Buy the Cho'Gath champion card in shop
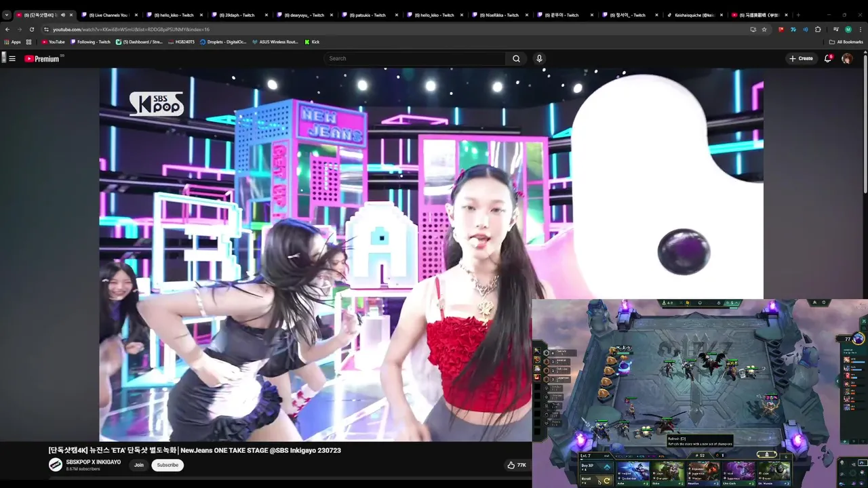Image resolution: width=868 pixels, height=488 pixels. point(738,473)
